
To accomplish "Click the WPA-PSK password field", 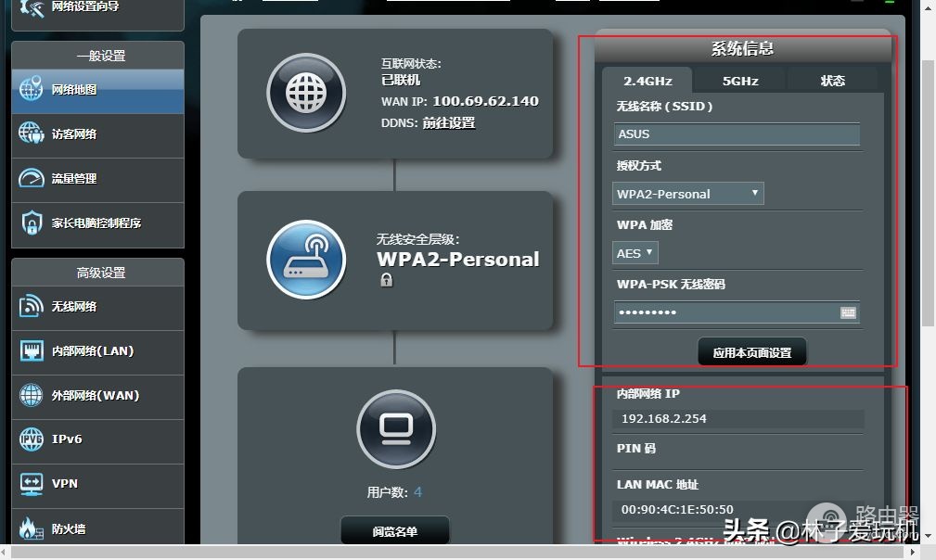I will pyautogui.click(x=737, y=312).
